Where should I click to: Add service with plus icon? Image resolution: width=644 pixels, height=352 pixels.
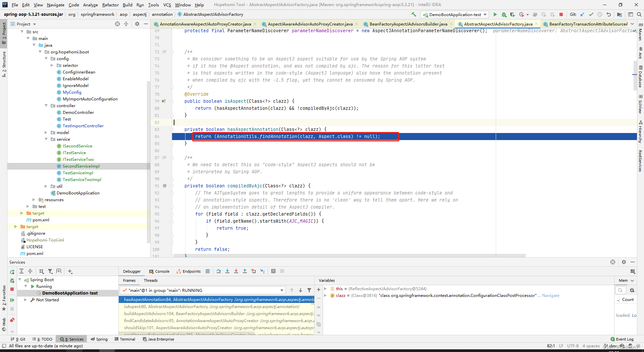tap(70, 271)
